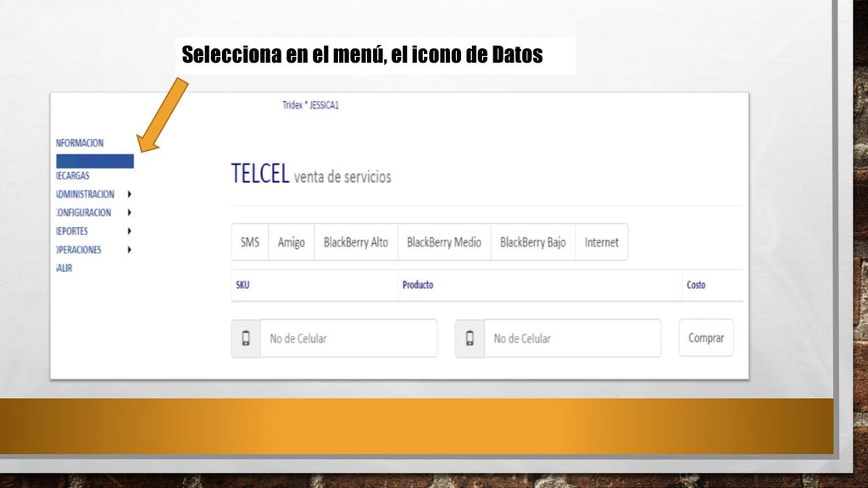Select the BlackBerry Bajo tab
Screen dimensions: 868x488
[533, 241]
